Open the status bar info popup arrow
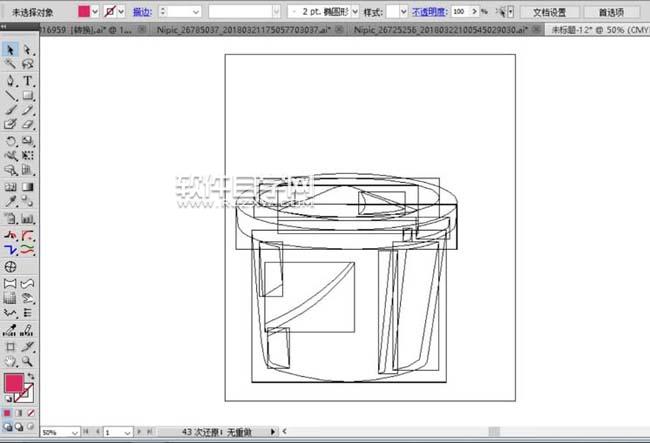The height and width of the screenshot is (443, 650). pyautogui.click(x=273, y=432)
